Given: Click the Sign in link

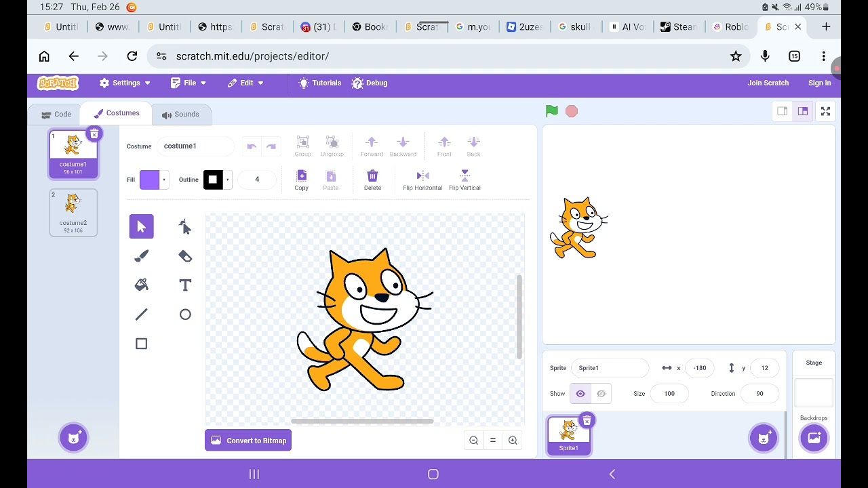Looking at the screenshot, I should click(x=820, y=83).
